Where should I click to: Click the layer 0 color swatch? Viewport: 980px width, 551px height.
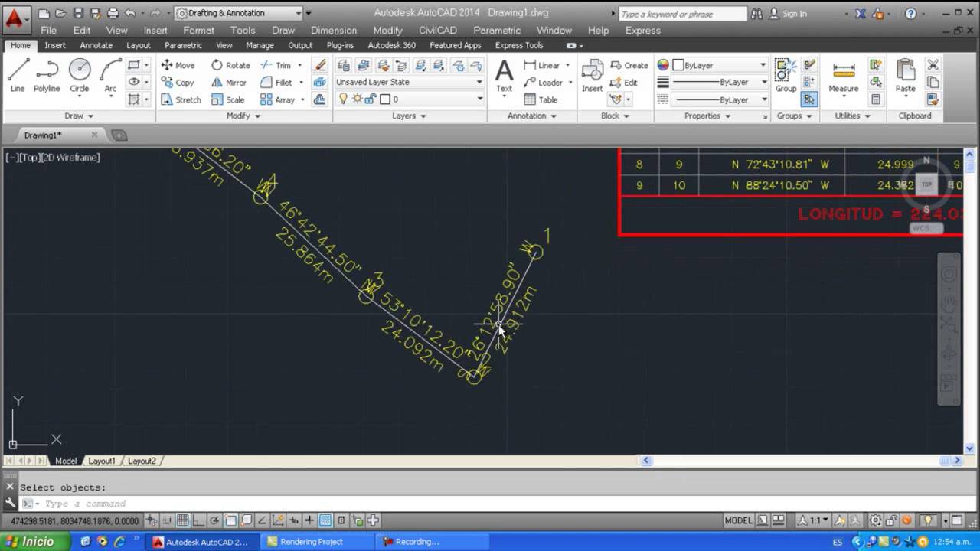[x=385, y=99]
